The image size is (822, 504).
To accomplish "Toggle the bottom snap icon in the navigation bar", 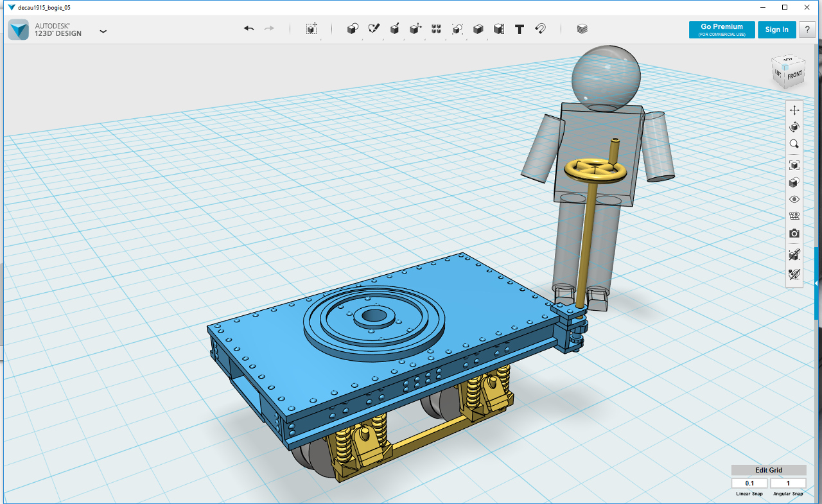I will pos(794,275).
